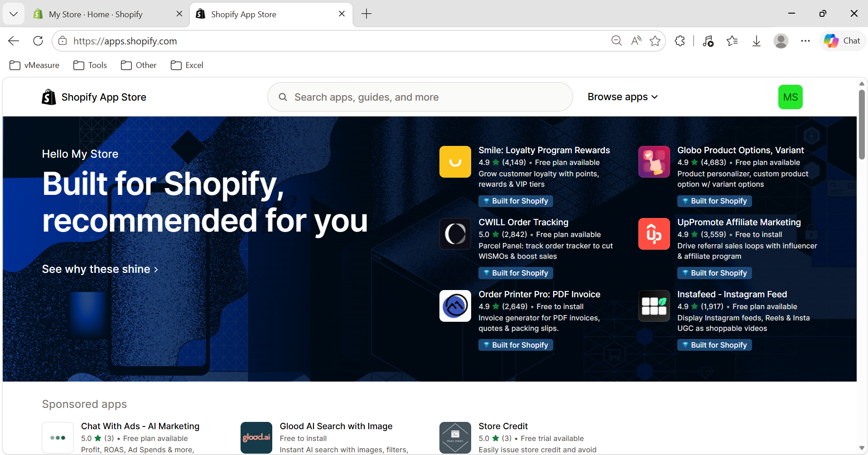Open Copilot Chat sidebar
Screen dimensions: 868x455
pyautogui.click(x=842, y=41)
